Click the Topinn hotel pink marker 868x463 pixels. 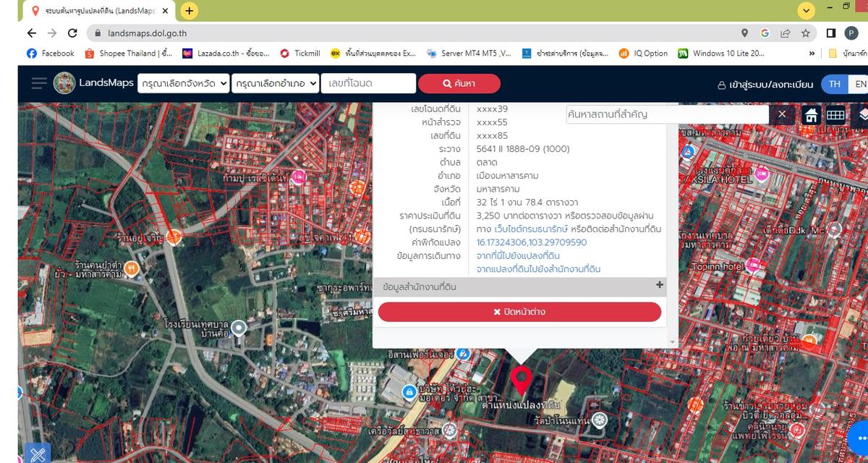tap(753, 266)
